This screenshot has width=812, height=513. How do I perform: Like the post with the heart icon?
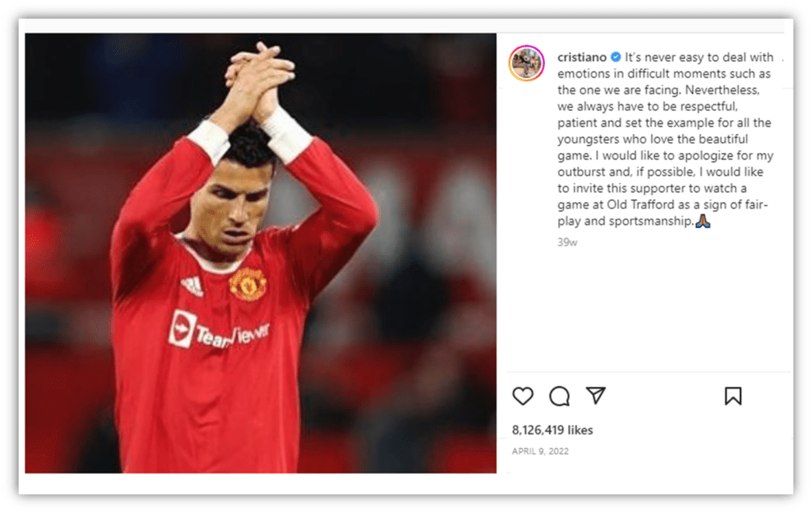(523, 396)
